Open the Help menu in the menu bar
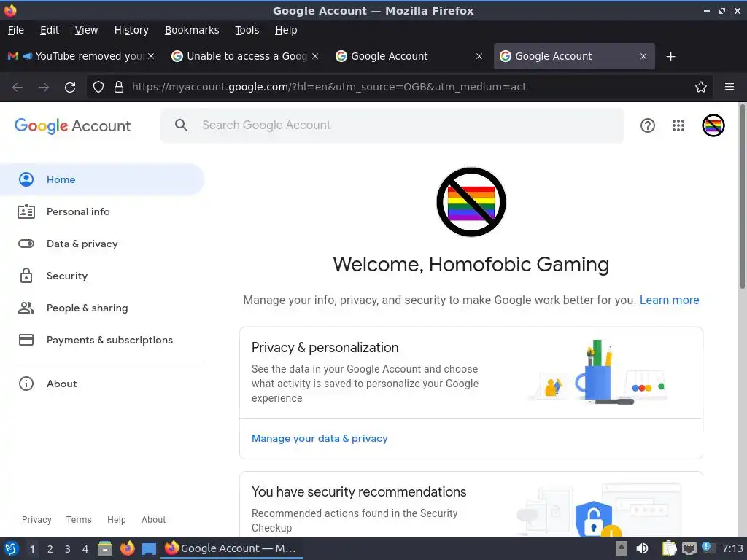 (286, 30)
